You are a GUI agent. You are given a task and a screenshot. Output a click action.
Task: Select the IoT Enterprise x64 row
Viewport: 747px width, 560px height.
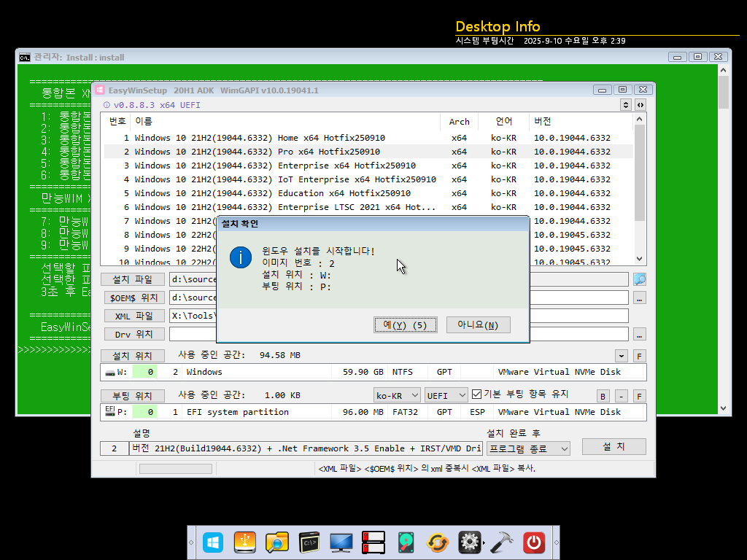(368, 179)
